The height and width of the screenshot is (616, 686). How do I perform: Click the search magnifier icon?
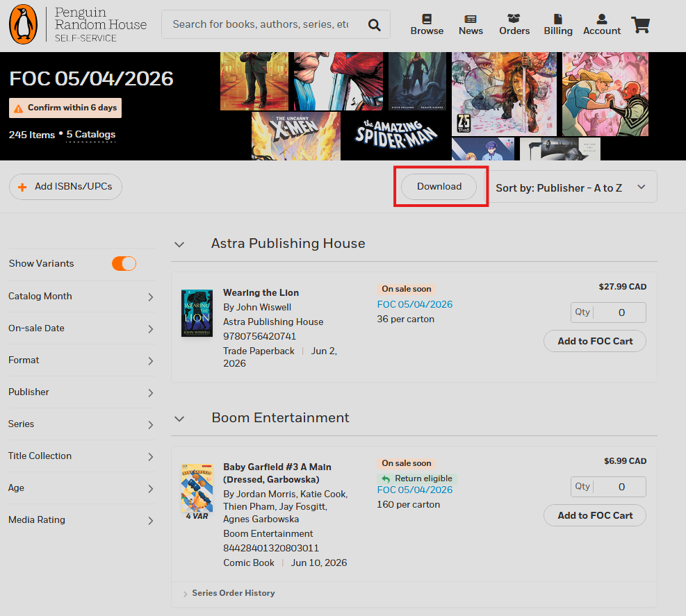(374, 25)
